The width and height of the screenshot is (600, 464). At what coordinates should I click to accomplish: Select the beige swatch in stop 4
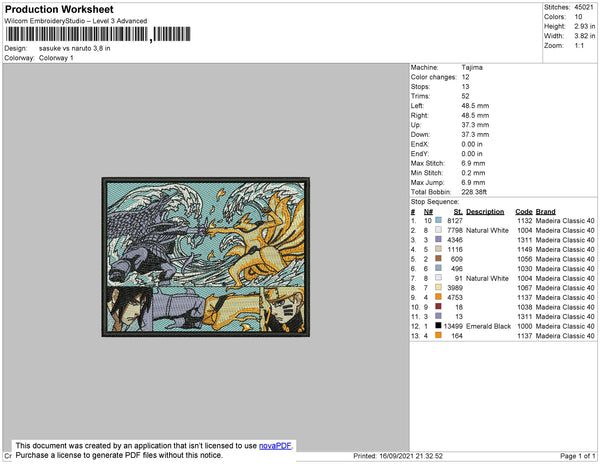click(438, 249)
